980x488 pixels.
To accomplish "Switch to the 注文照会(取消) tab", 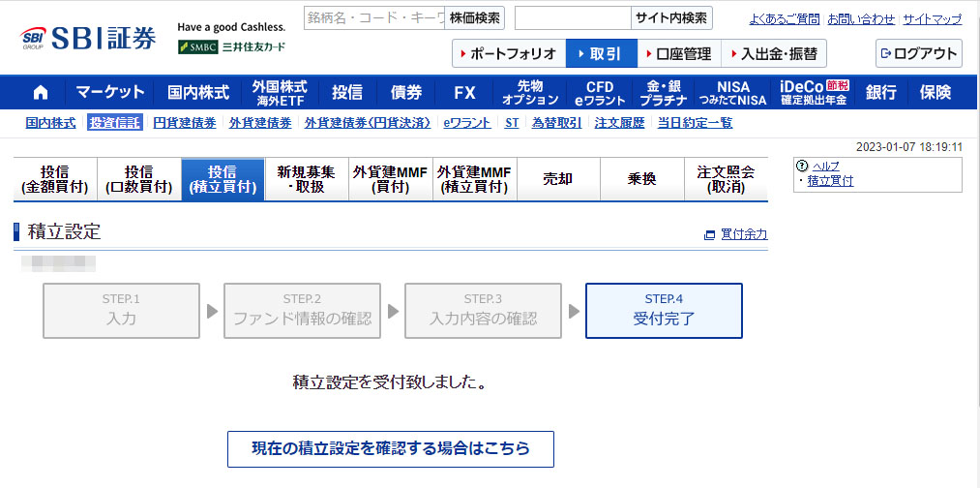I will (x=726, y=179).
